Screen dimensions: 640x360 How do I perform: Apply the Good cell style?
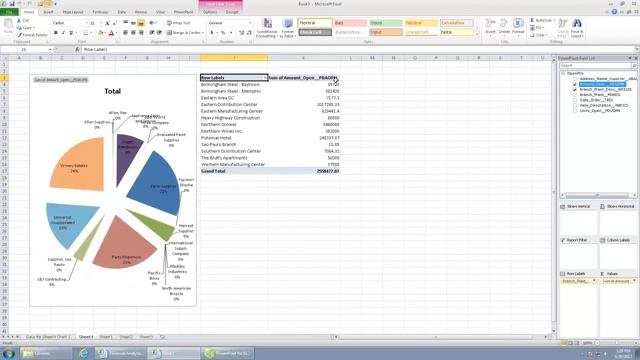(x=386, y=23)
